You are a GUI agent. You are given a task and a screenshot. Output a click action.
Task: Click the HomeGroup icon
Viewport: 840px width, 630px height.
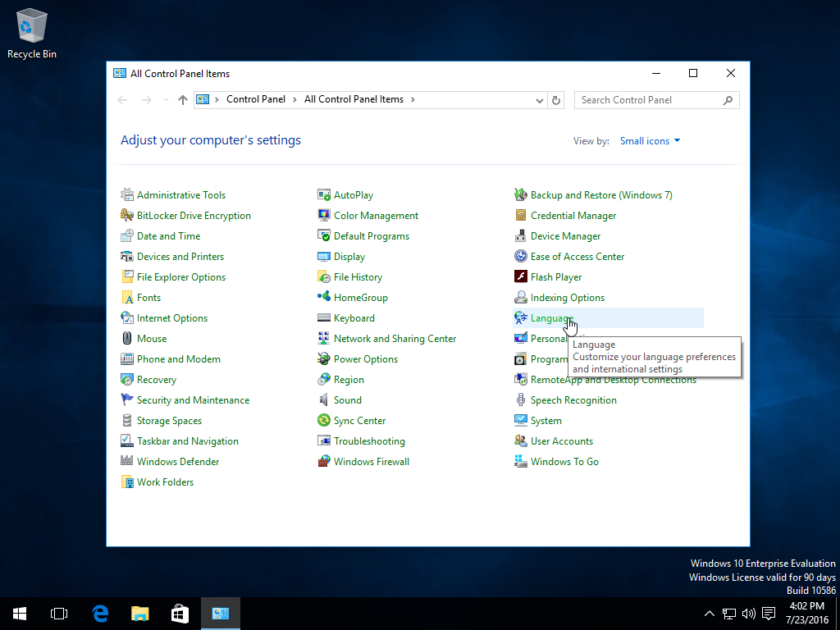tap(324, 297)
